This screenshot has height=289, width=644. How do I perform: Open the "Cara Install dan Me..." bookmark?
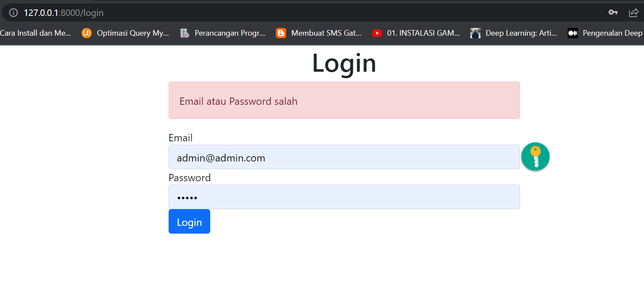pyautogui.click(x=35, y=33)
